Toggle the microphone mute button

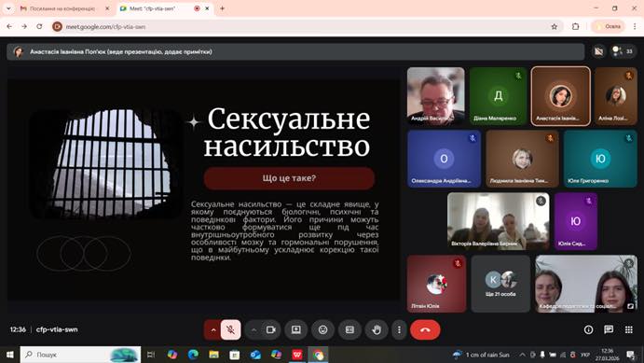coord(231,329)
